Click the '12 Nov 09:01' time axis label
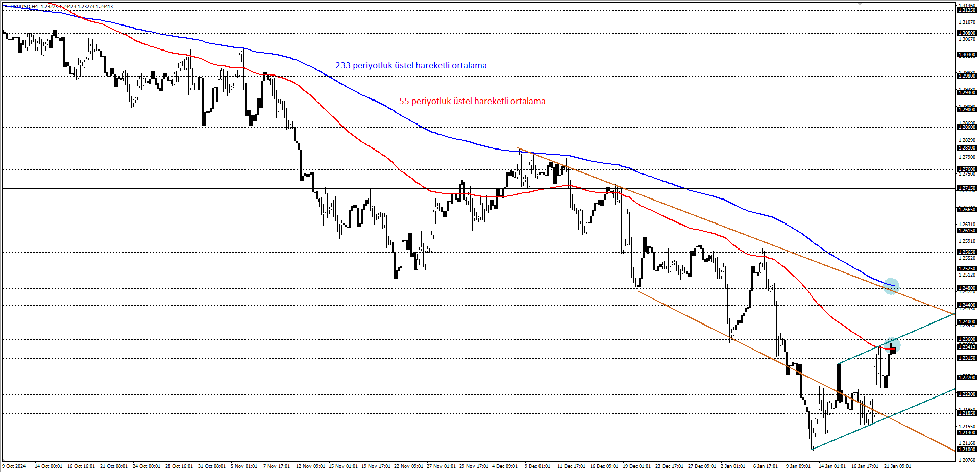Image resolution: width=980 pixels, height=473 pixels. 309,466
